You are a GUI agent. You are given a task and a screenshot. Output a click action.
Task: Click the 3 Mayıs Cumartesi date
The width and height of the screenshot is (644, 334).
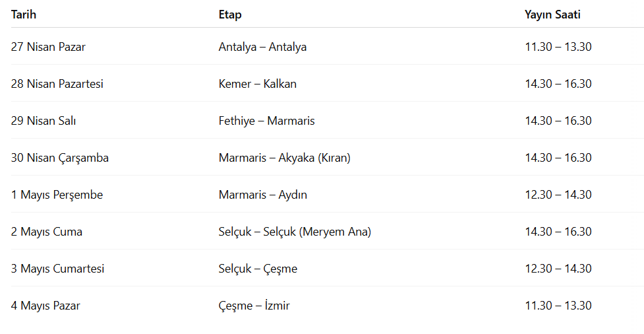coord(57,269)
